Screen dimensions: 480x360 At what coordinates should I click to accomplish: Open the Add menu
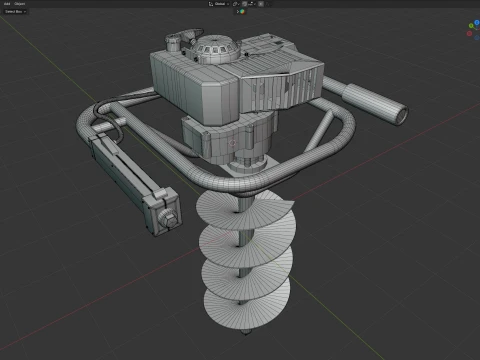7,4
